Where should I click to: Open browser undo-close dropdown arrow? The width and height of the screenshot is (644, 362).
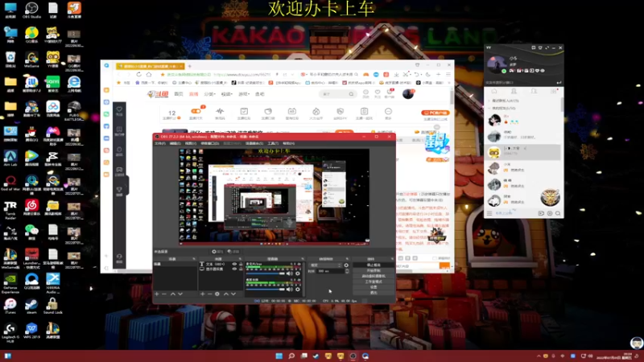(420, 75)
